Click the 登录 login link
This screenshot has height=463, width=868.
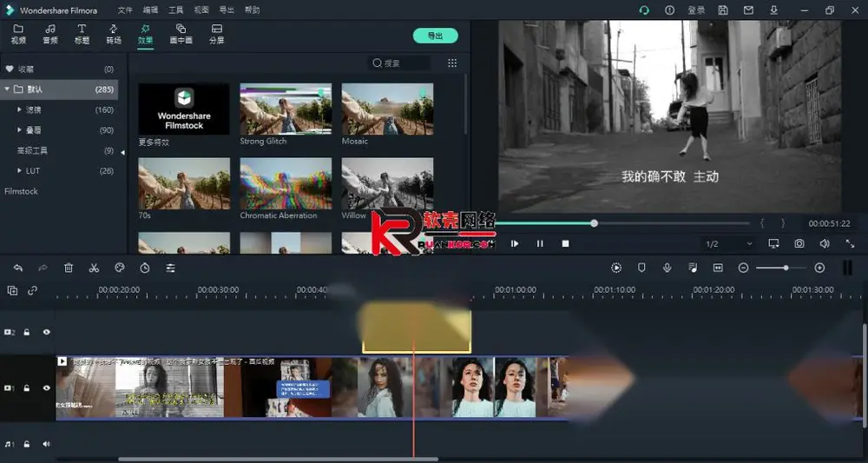(696, 10)
